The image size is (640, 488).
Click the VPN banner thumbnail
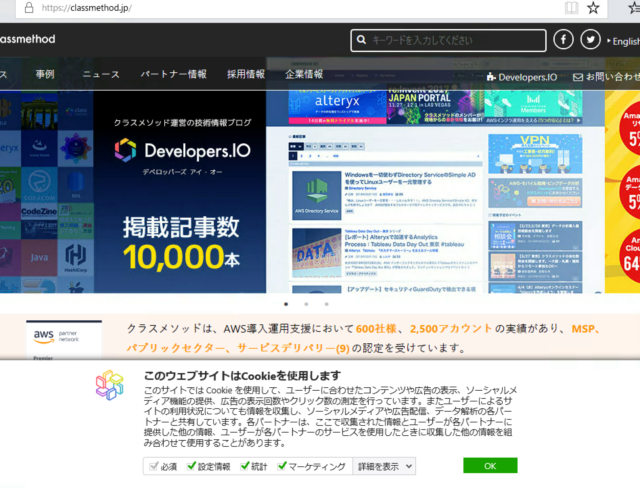tap(535, 154)
